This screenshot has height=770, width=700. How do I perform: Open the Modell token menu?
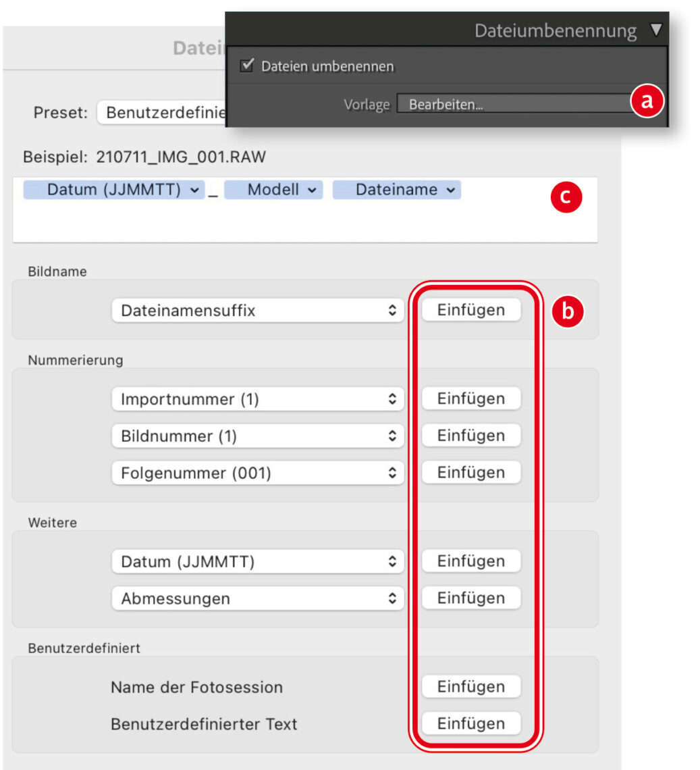[x=273, y=190]
